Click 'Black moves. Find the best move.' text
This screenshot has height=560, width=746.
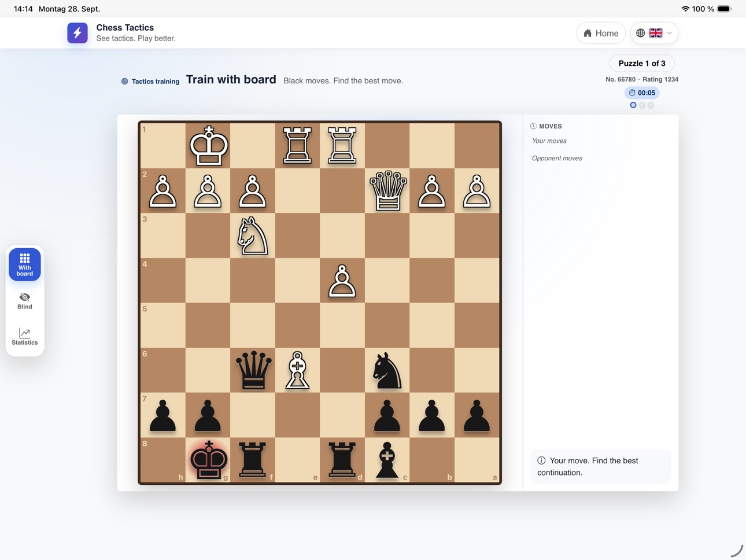[x=344, y=81]
